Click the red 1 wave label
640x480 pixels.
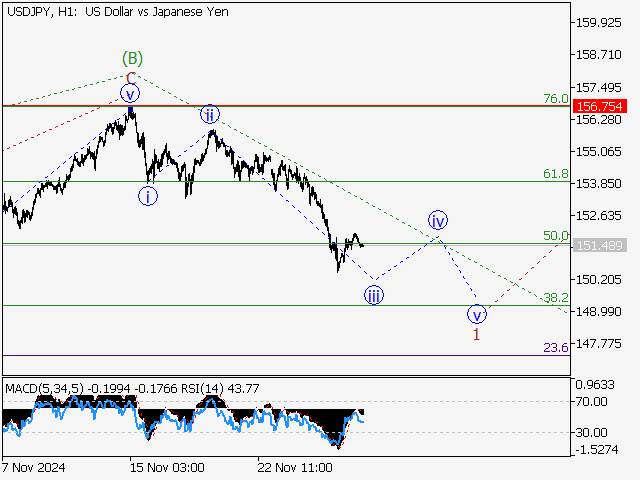[x=477, y=334]
